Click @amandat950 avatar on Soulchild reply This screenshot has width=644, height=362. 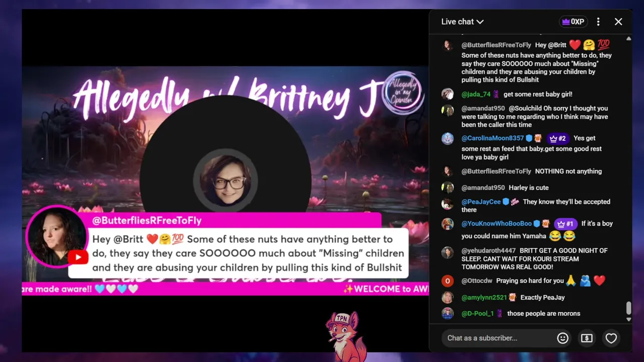pos(447,110)
